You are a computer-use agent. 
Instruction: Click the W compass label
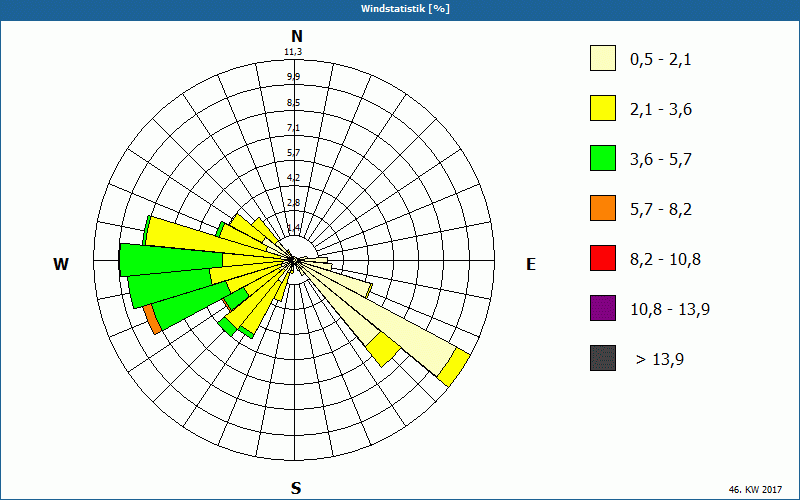pyautogui.click(x=61, y=264)
